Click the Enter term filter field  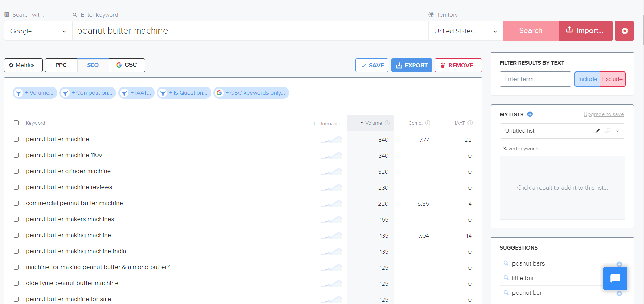click(x=535, y=79)
